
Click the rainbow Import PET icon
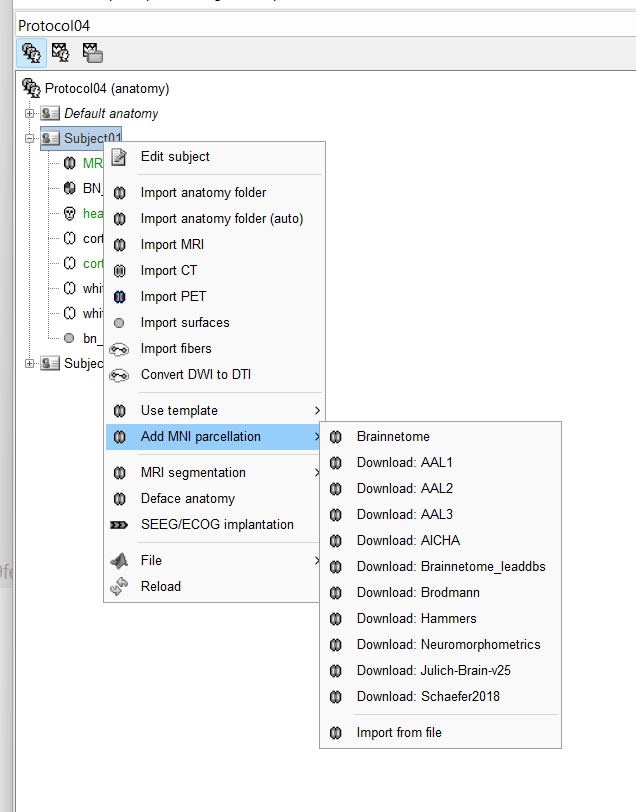tap(119, 297)
